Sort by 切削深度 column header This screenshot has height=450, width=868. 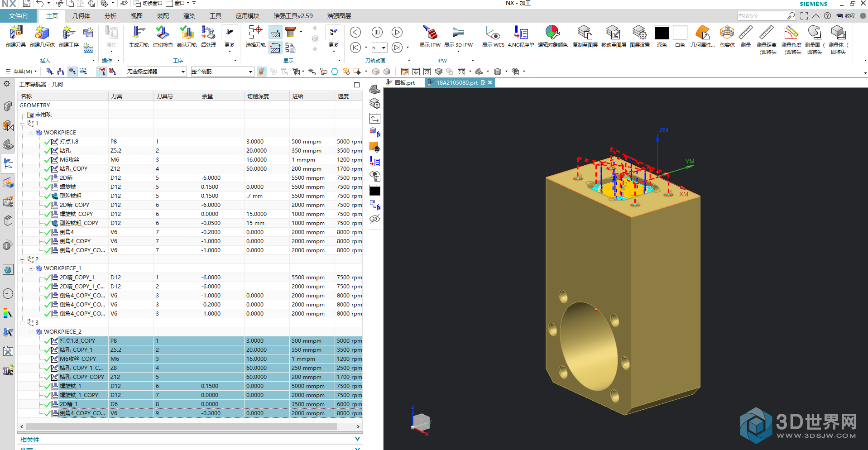(267, 96)
